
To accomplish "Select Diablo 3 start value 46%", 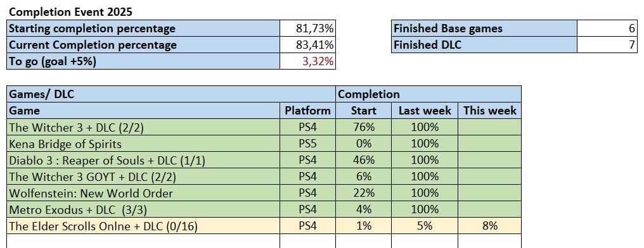I will (363, 160).
